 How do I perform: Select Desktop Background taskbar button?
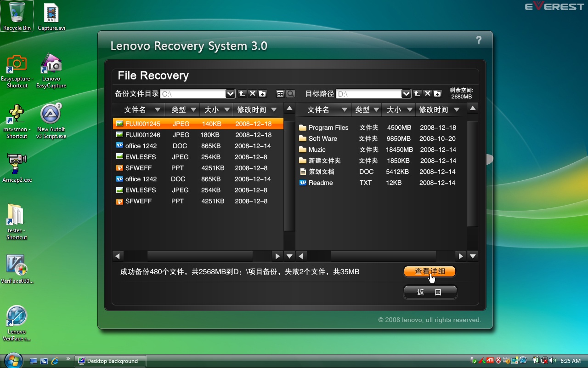click(110, 361)
